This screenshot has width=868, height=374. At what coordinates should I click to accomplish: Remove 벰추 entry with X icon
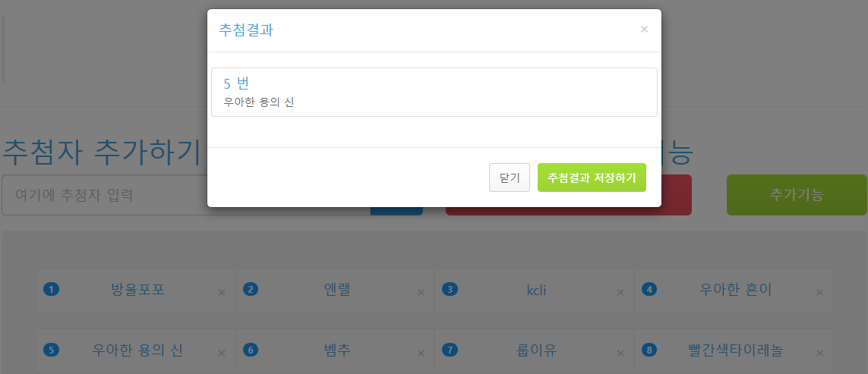click(x=421, y=353)
